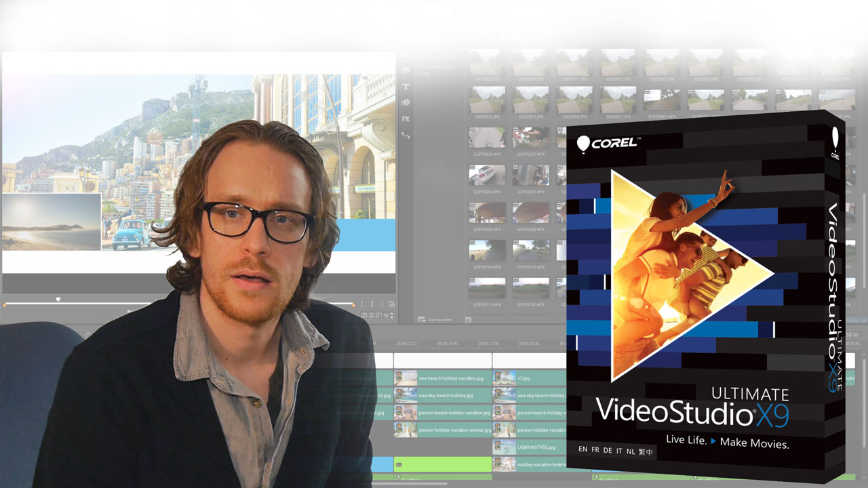Collapse library panel using arrow beside Durchsuchen

468,319
